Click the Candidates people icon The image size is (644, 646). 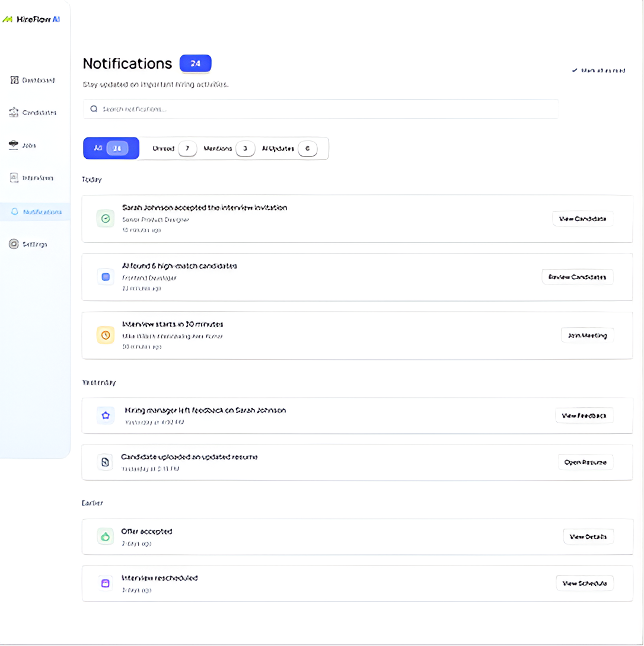click(x=14, y=112)
